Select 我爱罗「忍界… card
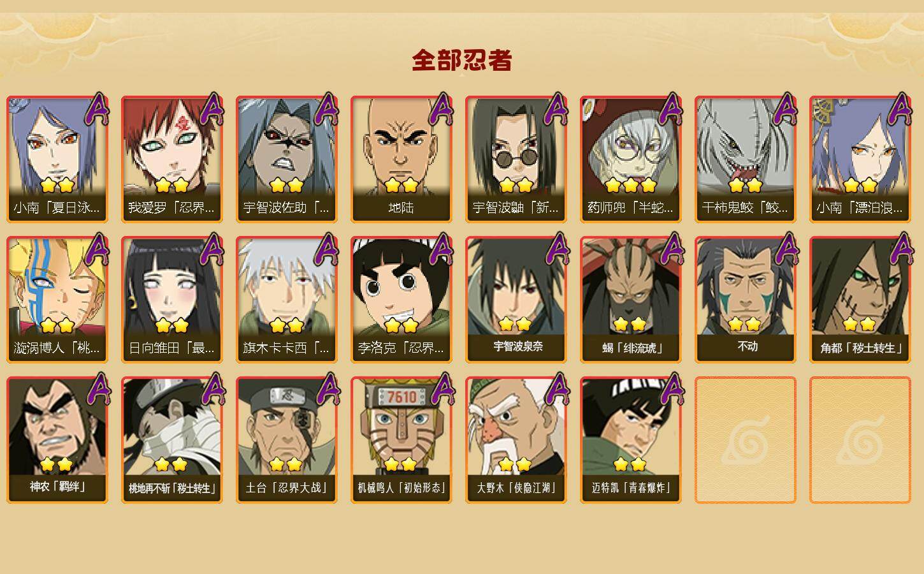Screen dimensions: 924x574 [172, 159]
